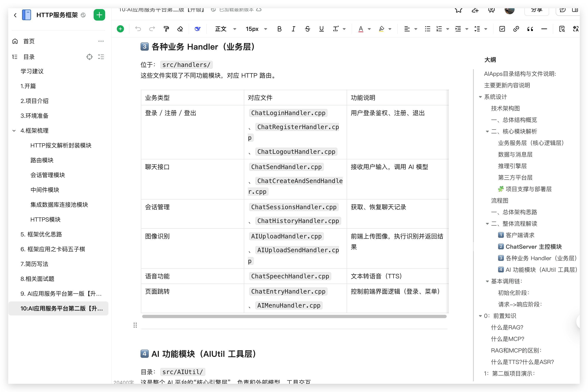The width and height of the screenshot is (588, 392).
Task: Toggle bold text formatting
Action: (x=279, y=29)
